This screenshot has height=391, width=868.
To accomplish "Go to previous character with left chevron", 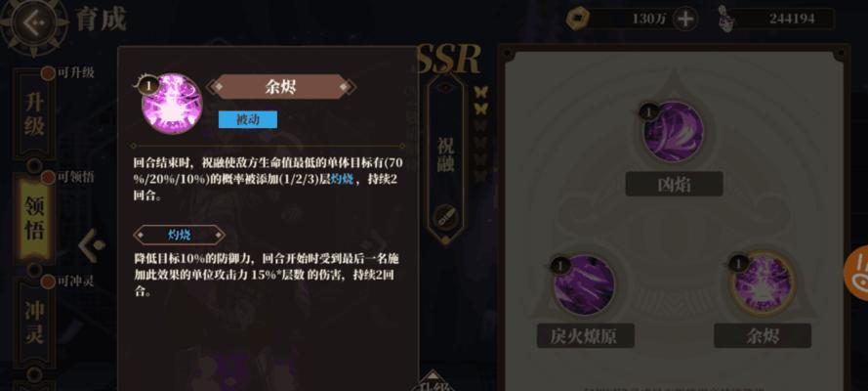I will pyautogui.click(x=92, y=245).
